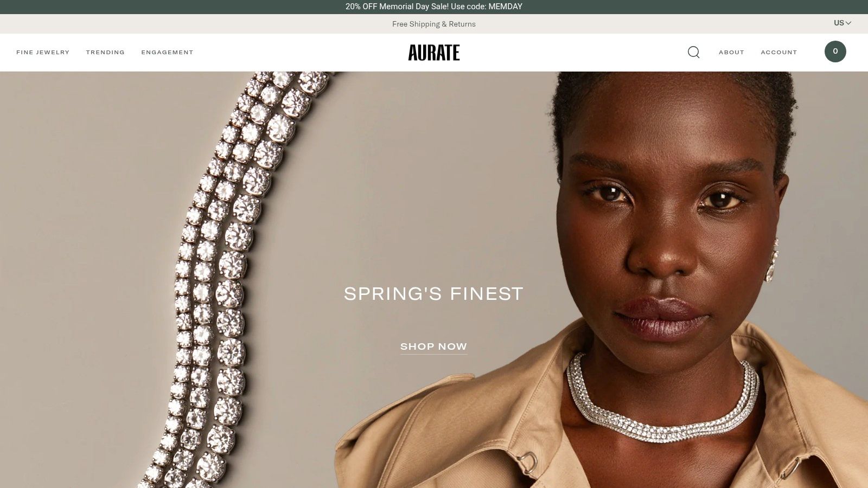Go to the About page
Screen dimensions: 868x488
(x=731, y=53)
